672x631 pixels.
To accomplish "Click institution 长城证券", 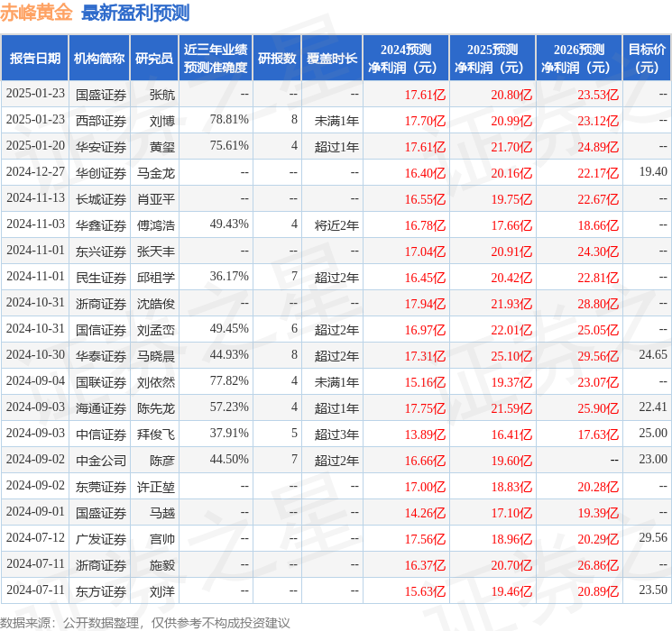I will 101,199.
